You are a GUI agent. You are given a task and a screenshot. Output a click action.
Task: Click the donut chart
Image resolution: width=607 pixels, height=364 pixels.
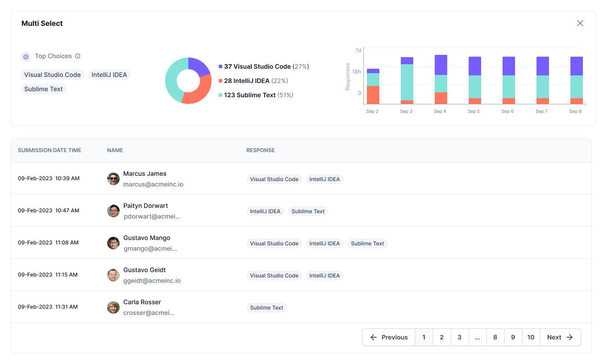pyautogui.click(x=188, y=81)
